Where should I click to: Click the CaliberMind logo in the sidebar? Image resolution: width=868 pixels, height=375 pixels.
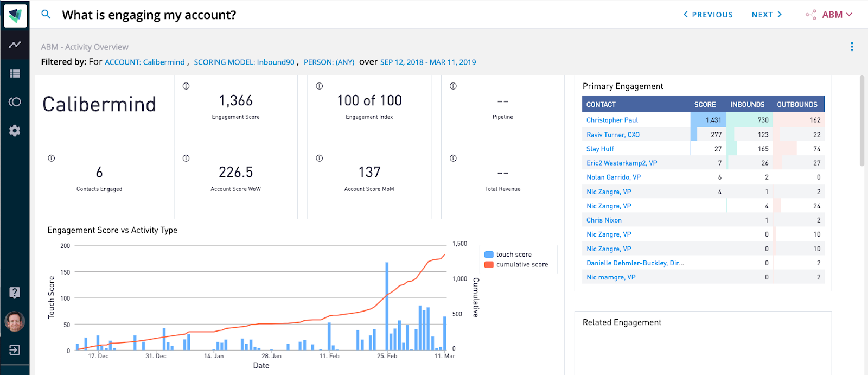tap(15, 15)
